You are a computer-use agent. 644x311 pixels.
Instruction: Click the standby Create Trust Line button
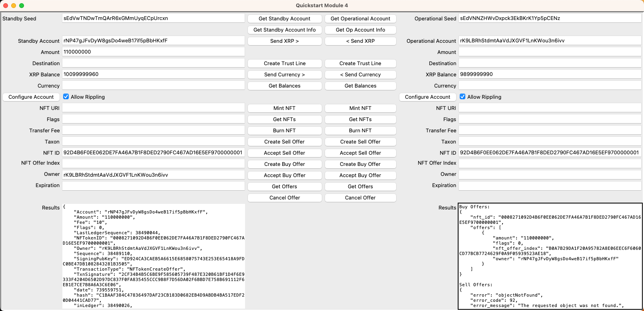284,64
